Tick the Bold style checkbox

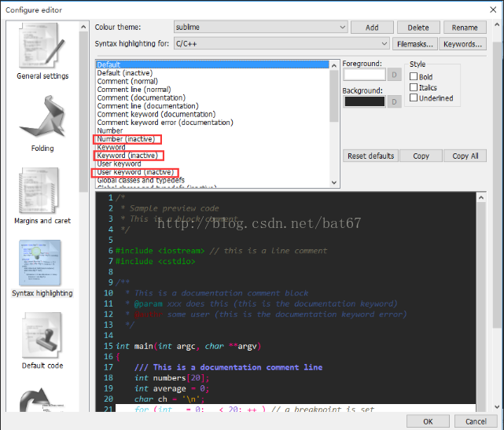pyautogui.click(x=414, y=76)
